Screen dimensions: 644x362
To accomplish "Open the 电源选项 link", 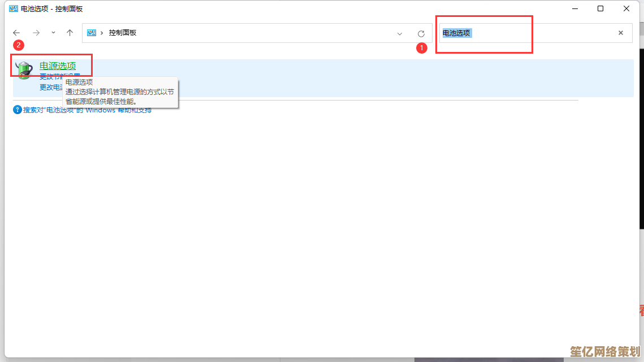I will (57, 66).
